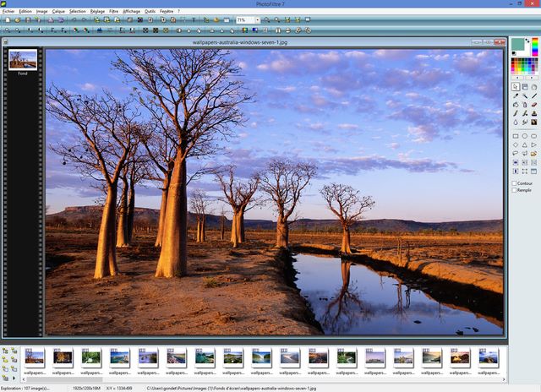This screenshot has width=541, height=392.
Task: Click the foreground color swatch
Action: click(x=517, y=45)
